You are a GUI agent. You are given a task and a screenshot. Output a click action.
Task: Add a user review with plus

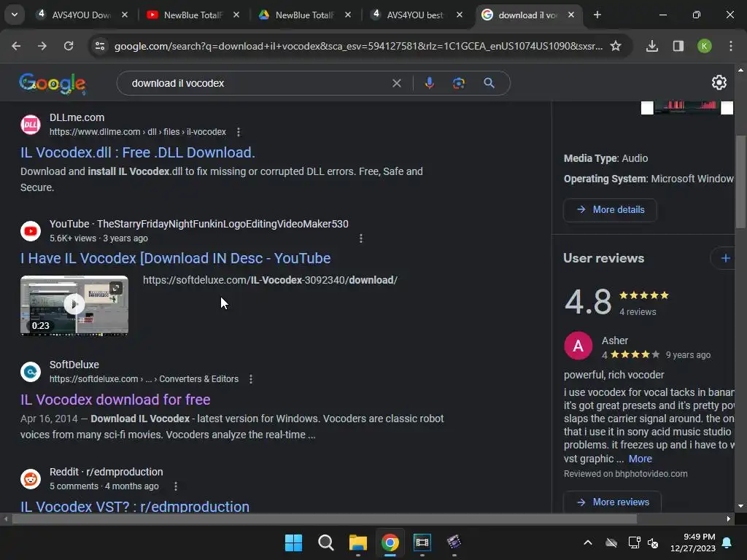point(726,258)
